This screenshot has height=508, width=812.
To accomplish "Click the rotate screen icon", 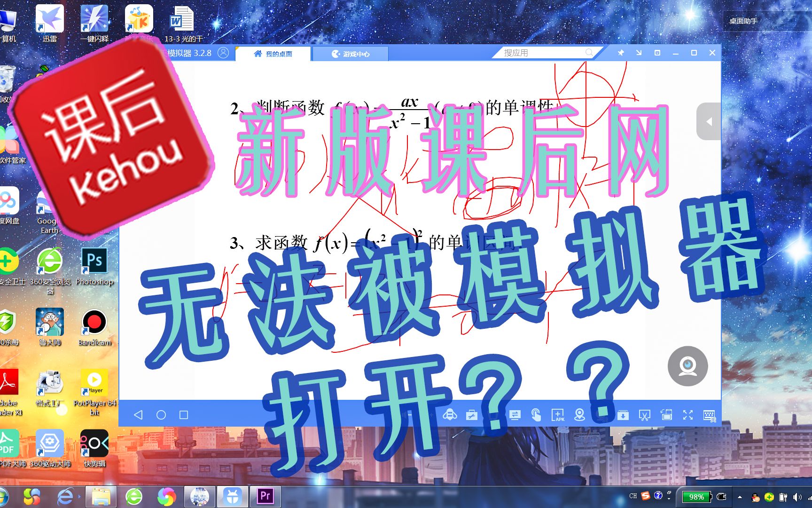I will pos(666,415).
